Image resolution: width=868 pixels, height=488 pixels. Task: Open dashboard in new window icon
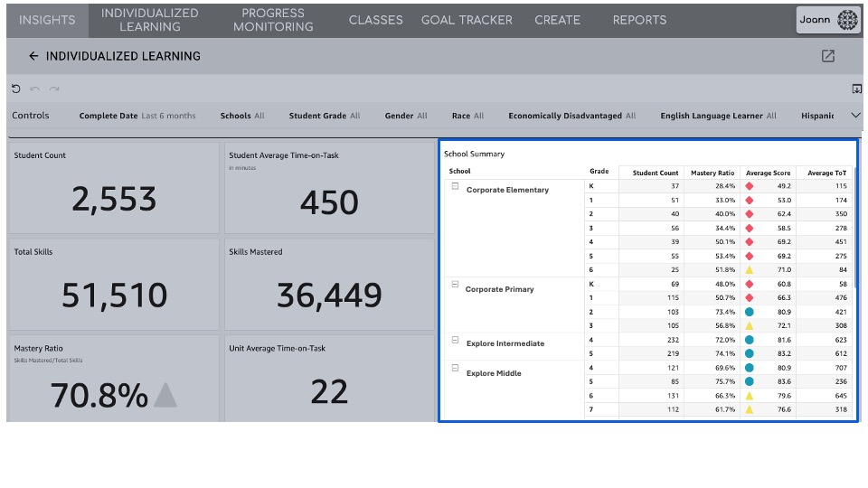point(827,56)
